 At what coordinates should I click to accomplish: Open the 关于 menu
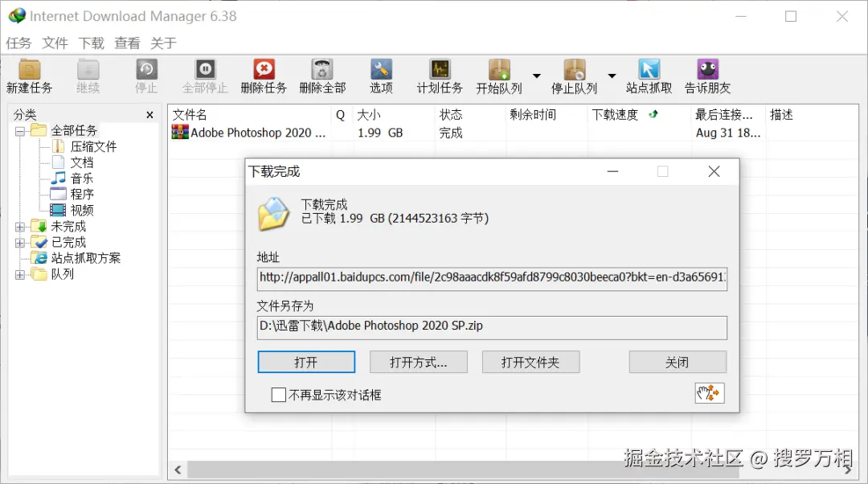[x=163, y=43]
